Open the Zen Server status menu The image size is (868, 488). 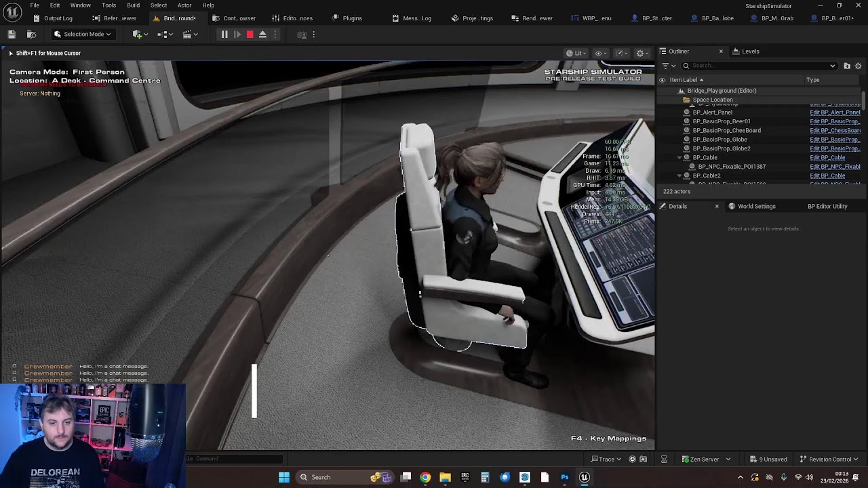click(706, 460)
